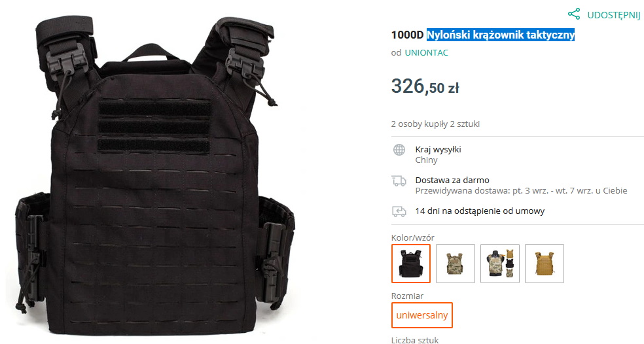Image resolution: width=644 pixels, height=344 pixels.
Task: Click the globe icon beside Kraj wysyłki
Action: point(399,150)
